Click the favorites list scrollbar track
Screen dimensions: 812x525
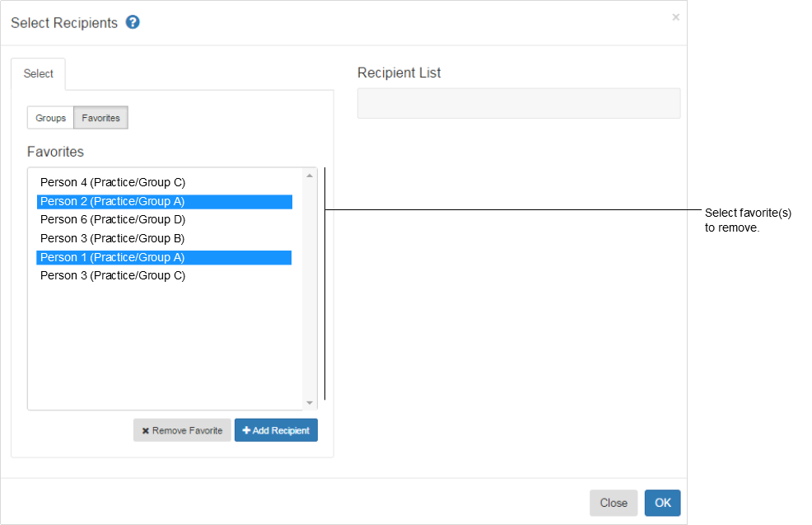pos(310,288)
